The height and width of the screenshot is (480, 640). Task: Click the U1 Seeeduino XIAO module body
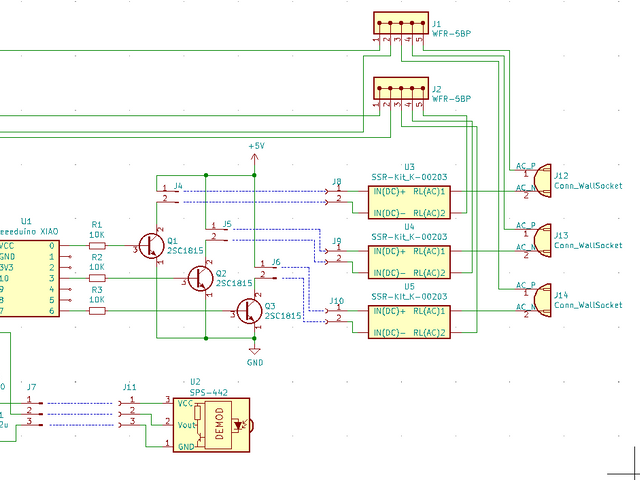pos(29,278)
